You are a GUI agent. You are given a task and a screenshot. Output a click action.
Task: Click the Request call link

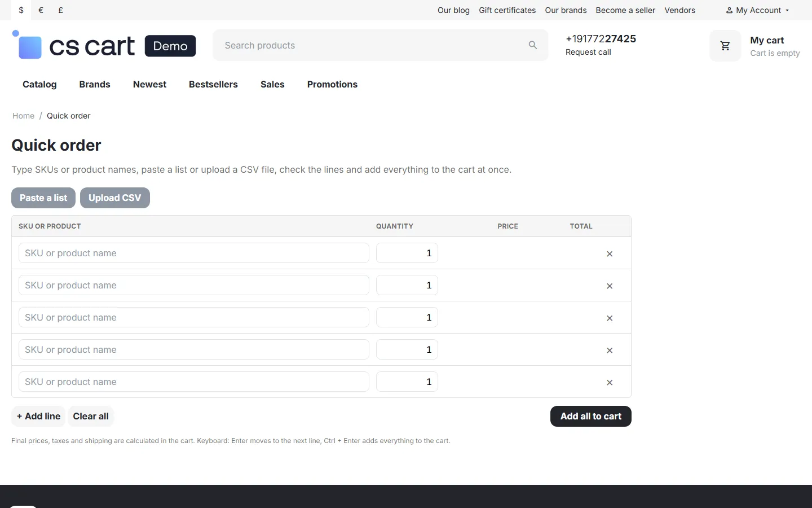point(588,52)
